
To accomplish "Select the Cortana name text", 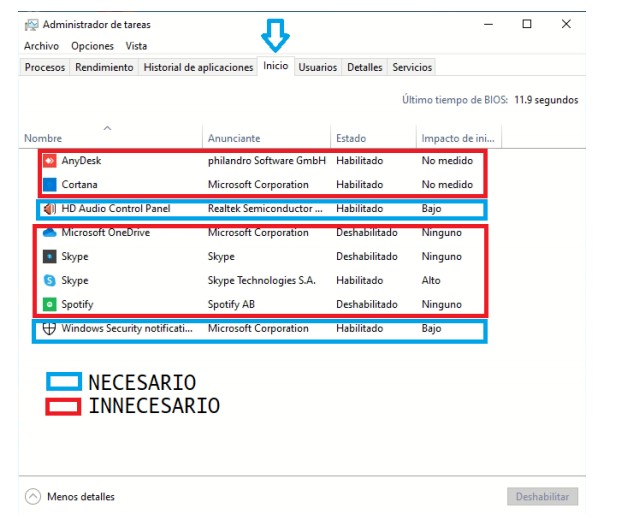I will coord(80,185).
